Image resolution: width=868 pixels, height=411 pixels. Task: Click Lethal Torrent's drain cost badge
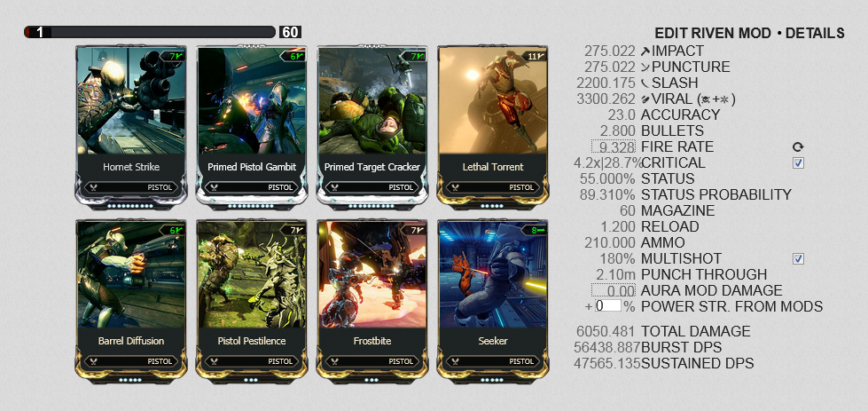[x=535, y=56]
